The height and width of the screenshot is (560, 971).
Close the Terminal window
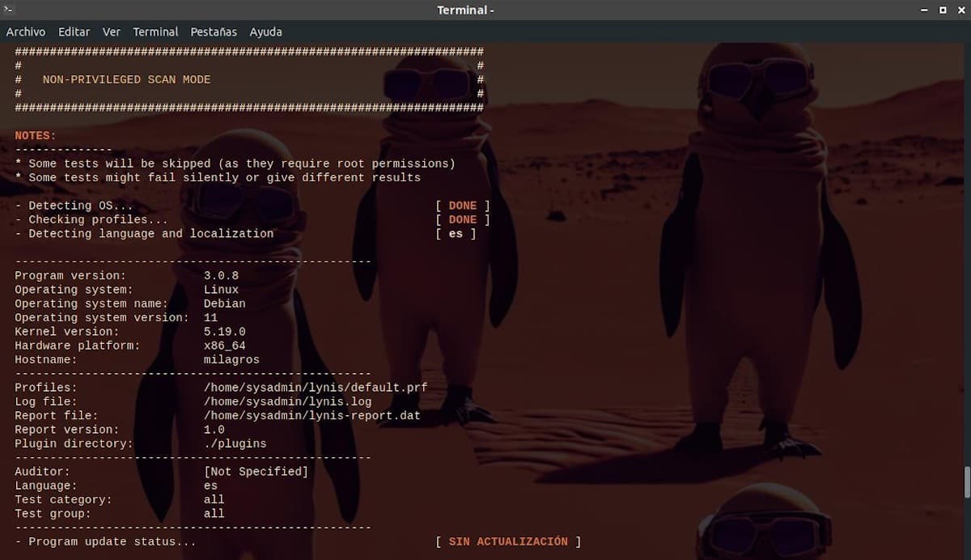click(x=960, y=10)
